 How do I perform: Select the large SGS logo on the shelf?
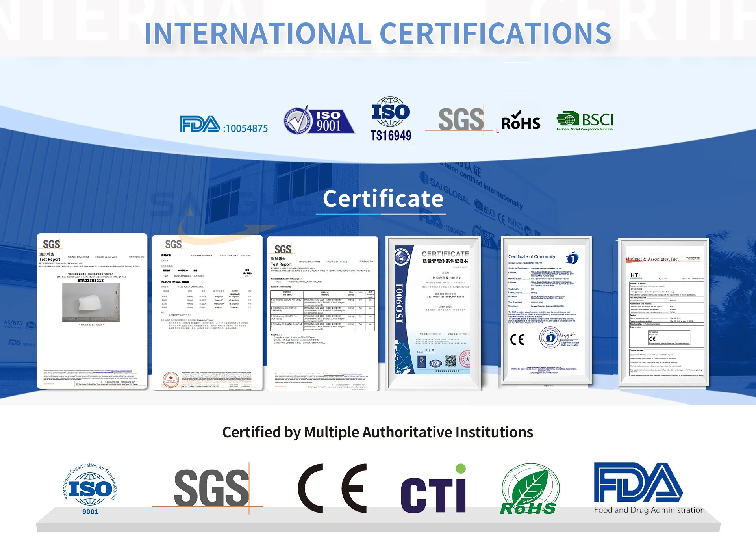coord(208,488)
